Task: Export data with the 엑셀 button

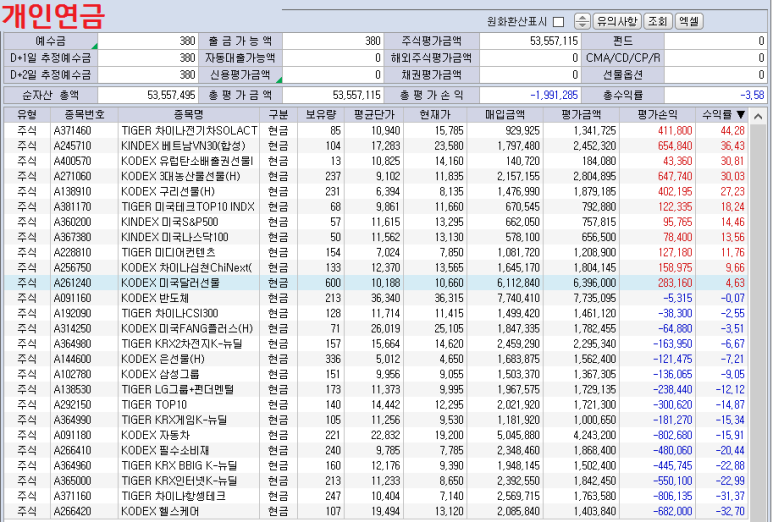Action: pyautogui.click(x=688, y=21)
